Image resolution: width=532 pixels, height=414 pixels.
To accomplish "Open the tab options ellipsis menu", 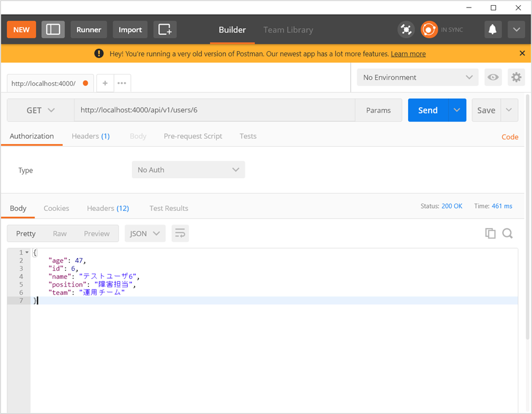I will [x=122, y=83].
